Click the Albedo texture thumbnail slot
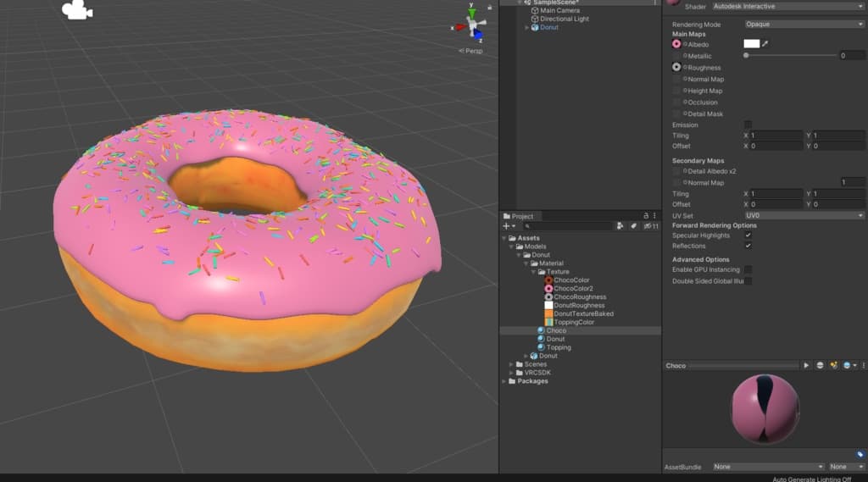The height and width of the screenshot is (482, 868). pos(676,44)
